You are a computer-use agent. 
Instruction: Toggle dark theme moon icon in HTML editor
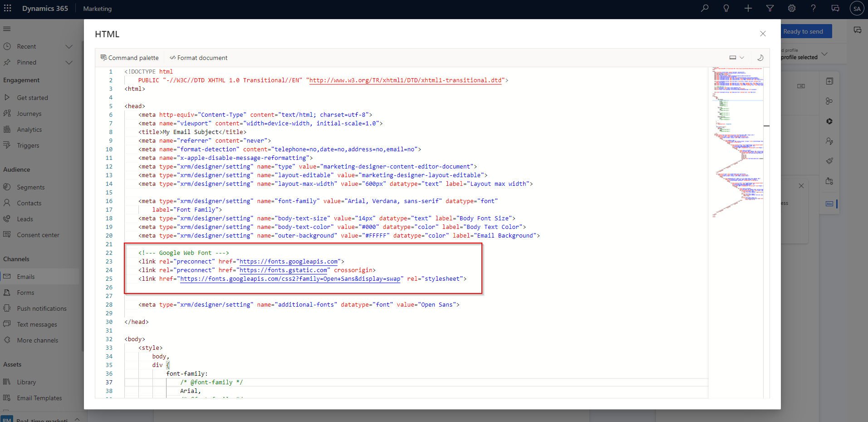click(x=760, y=58)
